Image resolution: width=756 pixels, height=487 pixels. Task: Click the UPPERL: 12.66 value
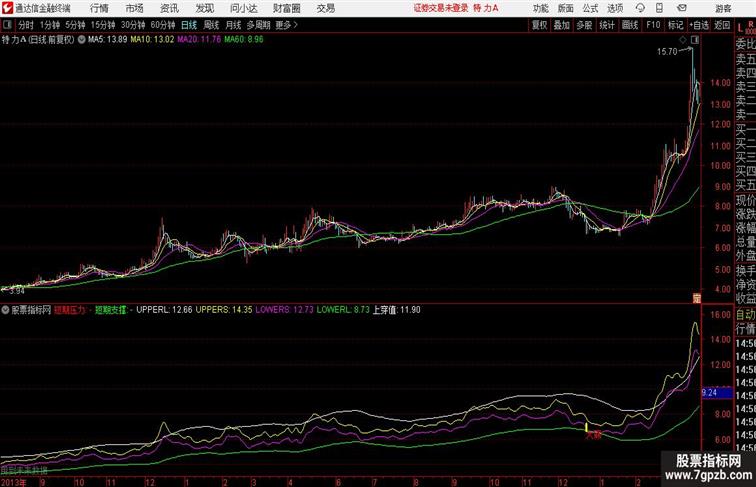[164, 310]
